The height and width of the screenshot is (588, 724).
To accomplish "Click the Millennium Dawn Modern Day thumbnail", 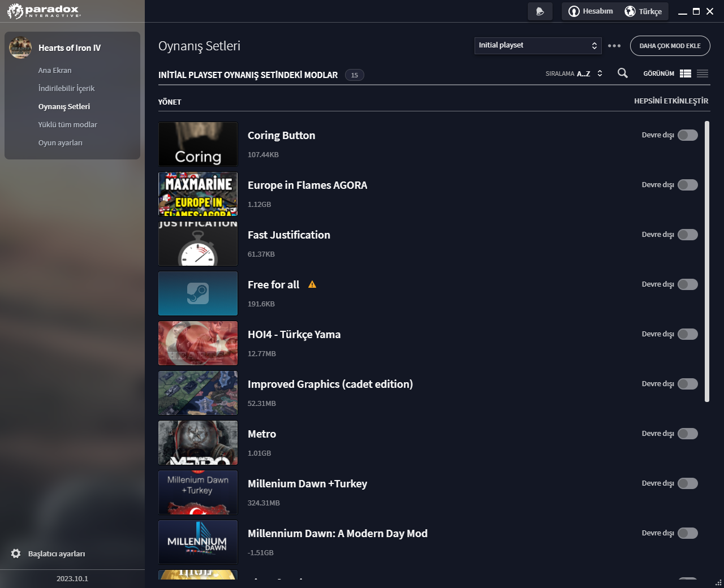I will tap(198, 542).
